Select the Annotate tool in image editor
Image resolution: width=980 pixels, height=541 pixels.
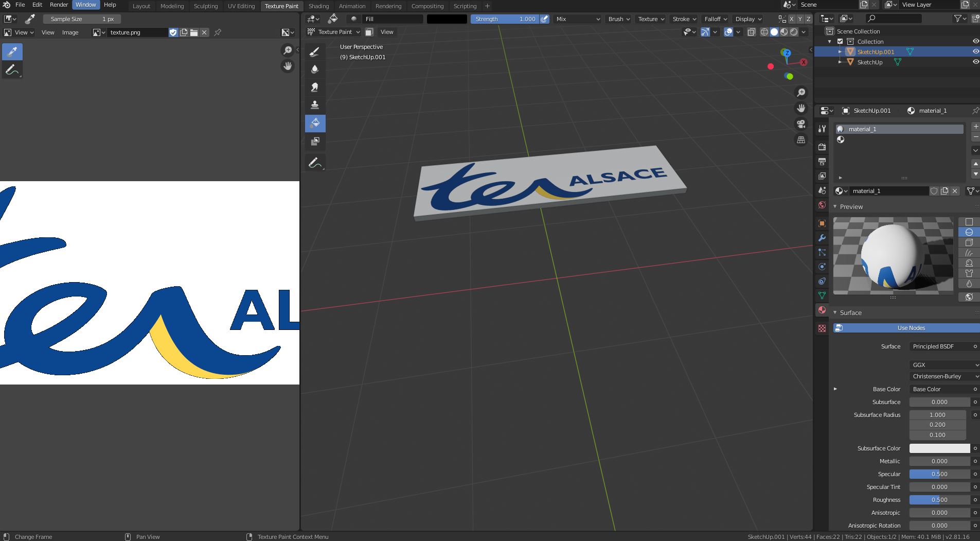pos(12,69)
